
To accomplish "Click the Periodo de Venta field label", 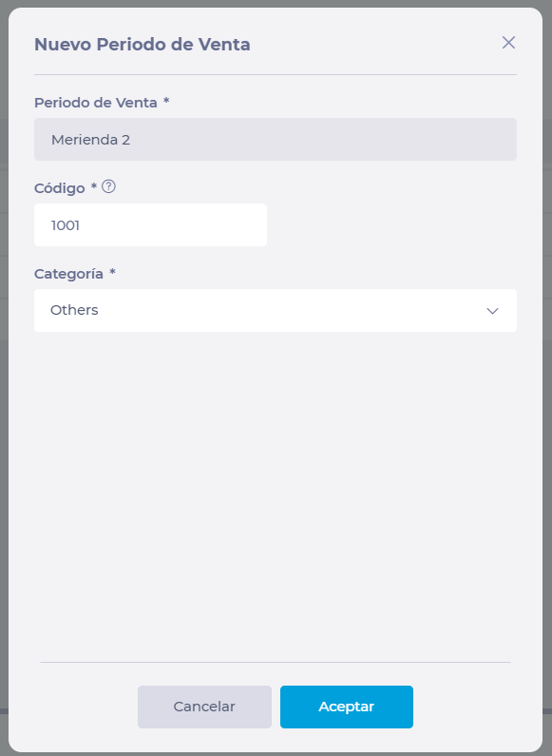I will tap(95, 103).
